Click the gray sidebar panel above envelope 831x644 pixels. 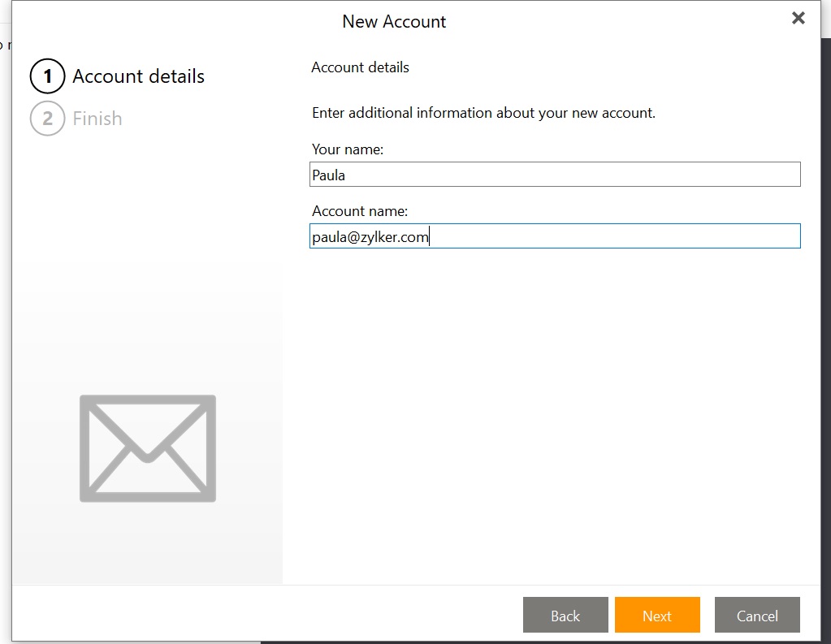pos(146,325)
